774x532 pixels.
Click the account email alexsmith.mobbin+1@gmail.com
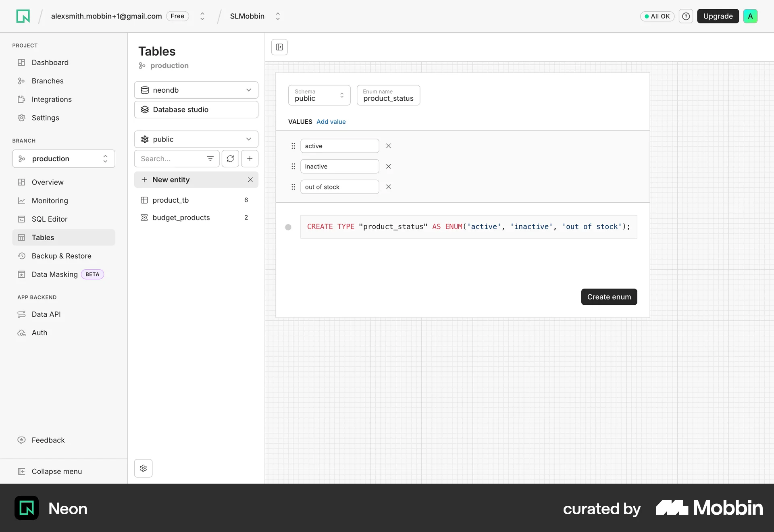tap(106, 16)
